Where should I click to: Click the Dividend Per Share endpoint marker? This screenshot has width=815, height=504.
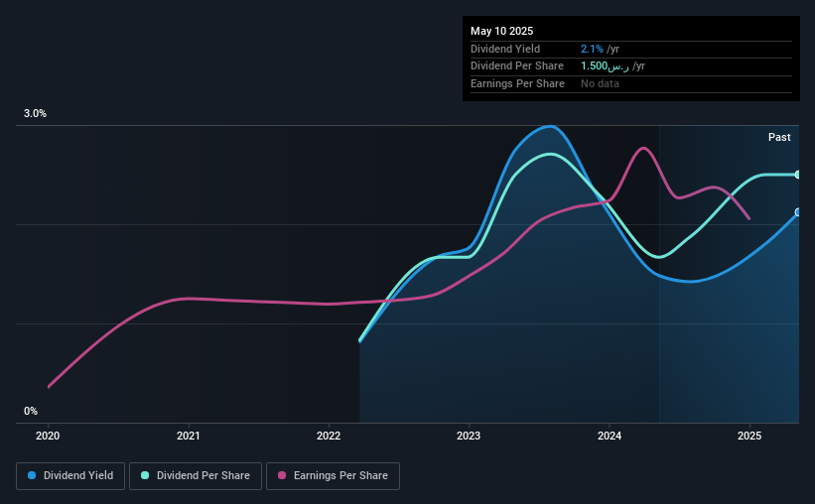click(798, 175)
